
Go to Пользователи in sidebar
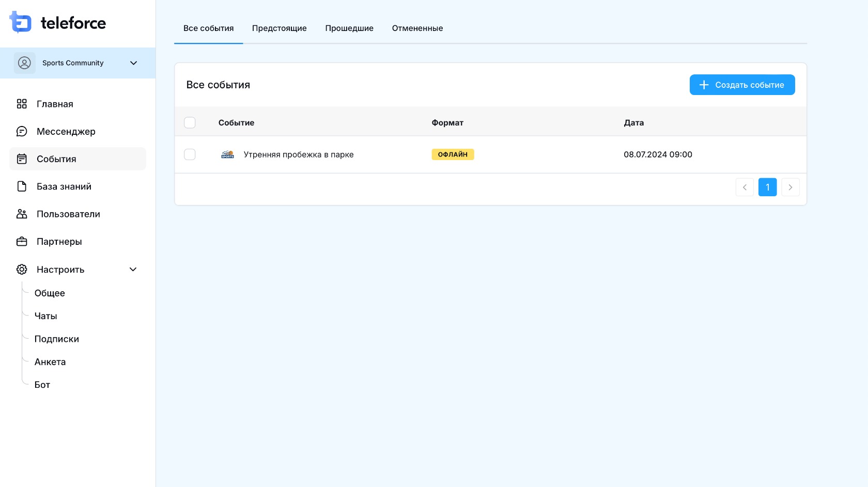[x=68, y=214]
